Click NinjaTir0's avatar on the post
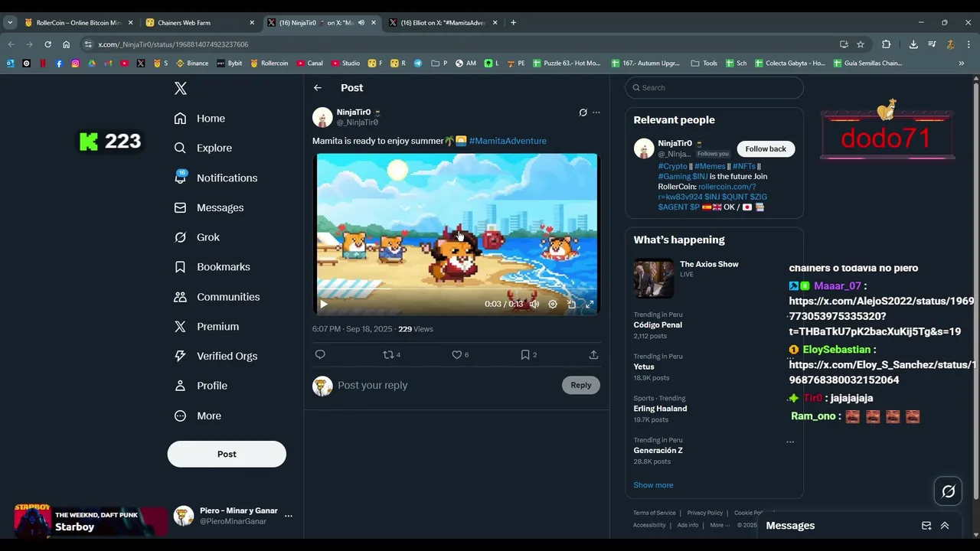The width and height of the screenshot is (980, 551). [322, 117]
